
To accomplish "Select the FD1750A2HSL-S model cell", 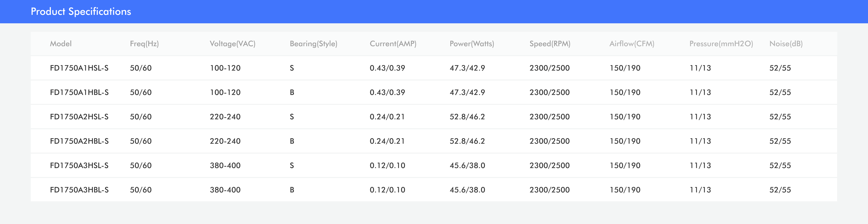I will click(x=79, y=117).
